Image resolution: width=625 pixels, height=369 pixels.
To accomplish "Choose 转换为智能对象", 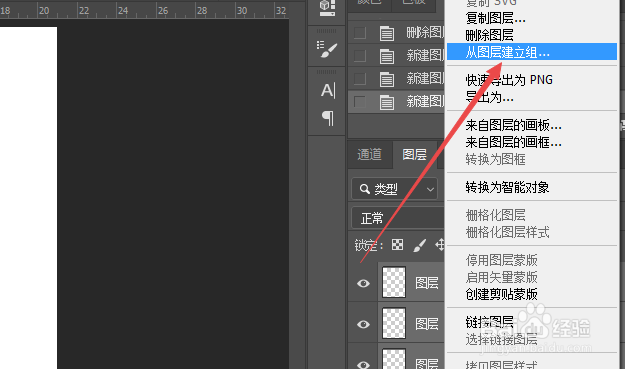I will point(507,187).
